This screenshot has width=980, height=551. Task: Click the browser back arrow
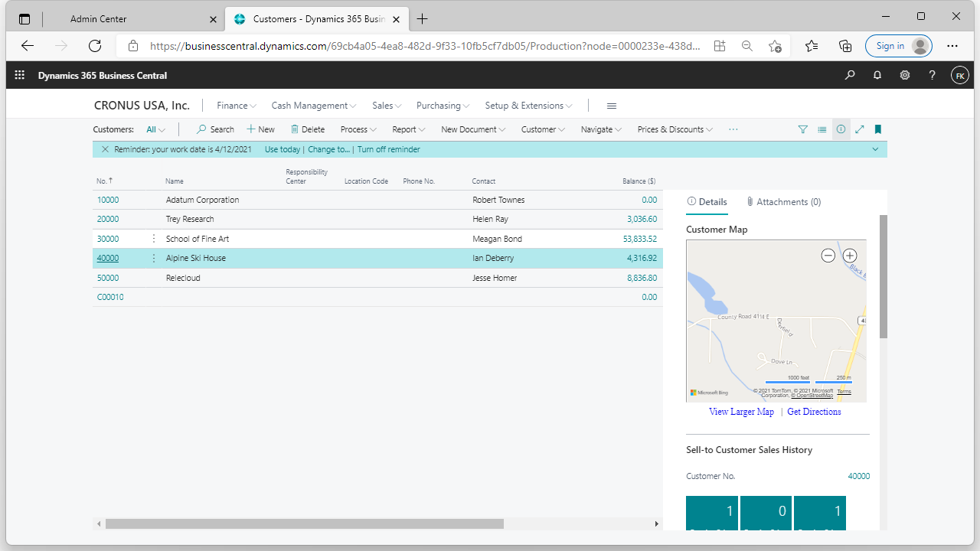click(28, 46)
